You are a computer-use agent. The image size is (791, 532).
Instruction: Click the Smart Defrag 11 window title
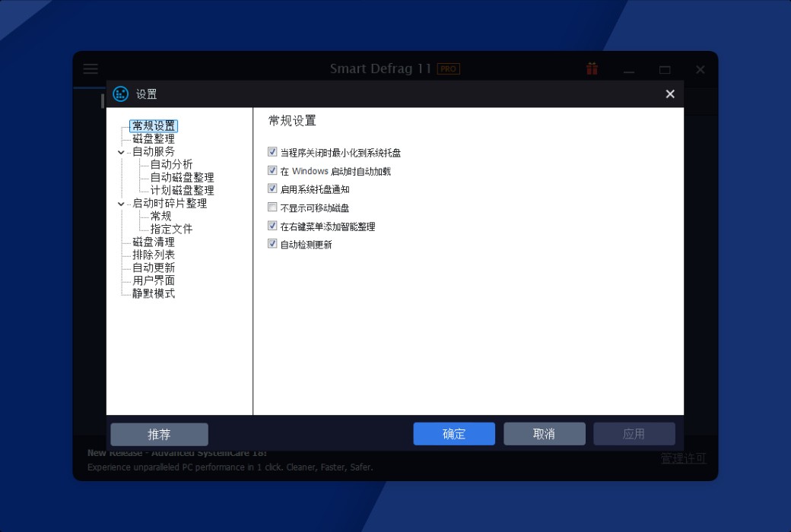pyautogui.click(x=380, y=68)
